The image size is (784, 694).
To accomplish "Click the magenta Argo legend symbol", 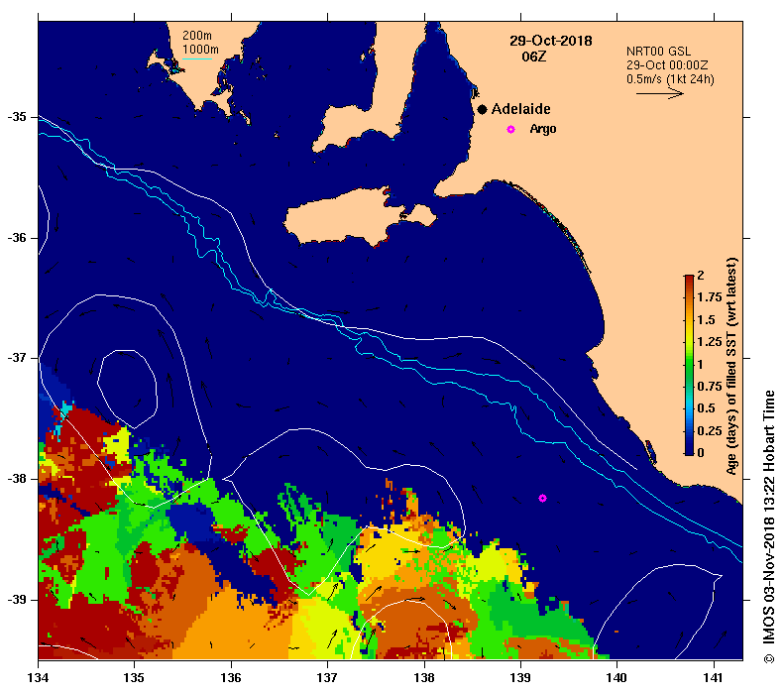I will pos(510,129).
